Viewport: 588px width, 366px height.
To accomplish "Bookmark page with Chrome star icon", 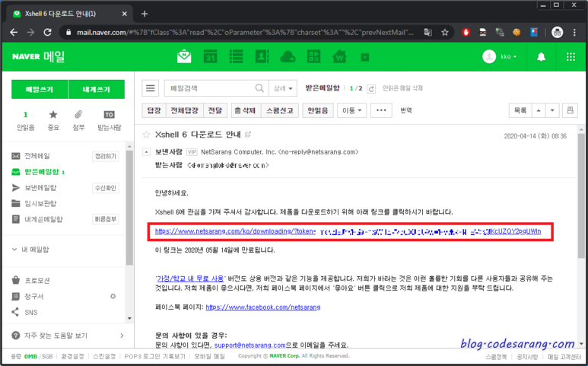I will coord(445,32).
